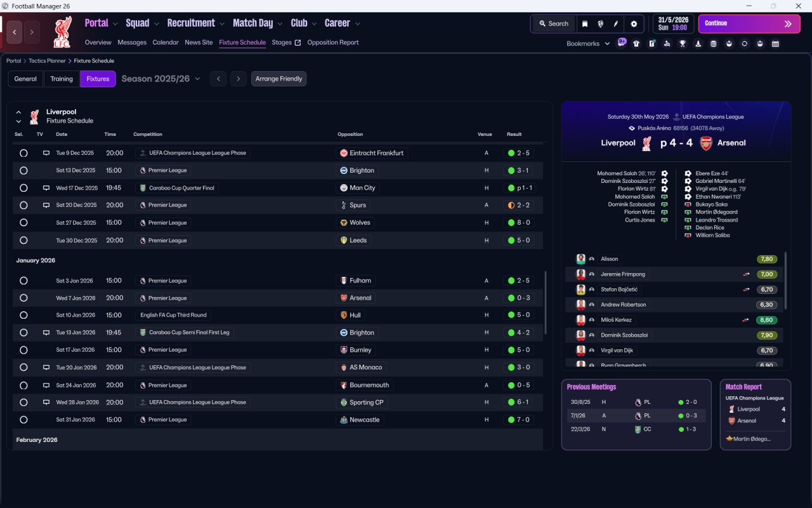Expand the Club menu dropdown arrow

[x=314, y=24]
